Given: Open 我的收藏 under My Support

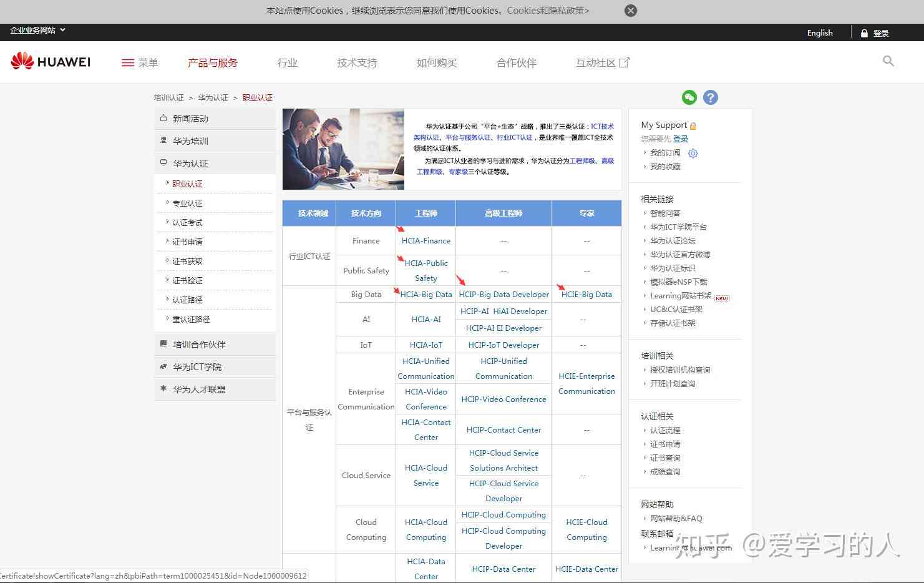Looking at the screenshot, I should pos(665,167).
